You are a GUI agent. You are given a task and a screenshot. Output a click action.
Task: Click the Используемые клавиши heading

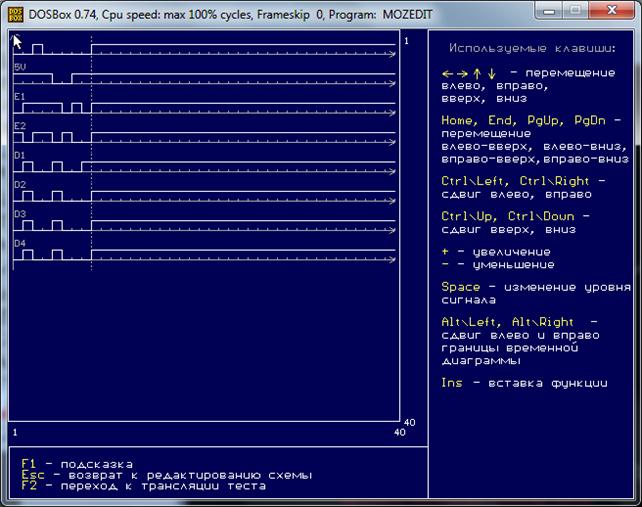pos(532,49)
